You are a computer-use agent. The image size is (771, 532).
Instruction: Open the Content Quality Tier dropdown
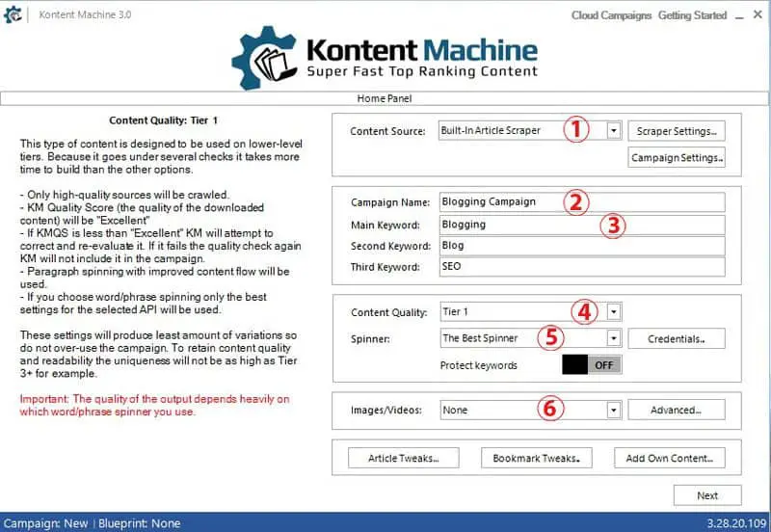pos(614,311)
